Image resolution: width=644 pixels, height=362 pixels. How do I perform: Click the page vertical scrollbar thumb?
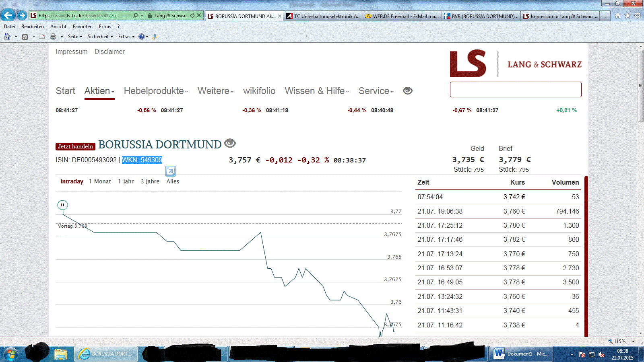(x=640, y=86)
